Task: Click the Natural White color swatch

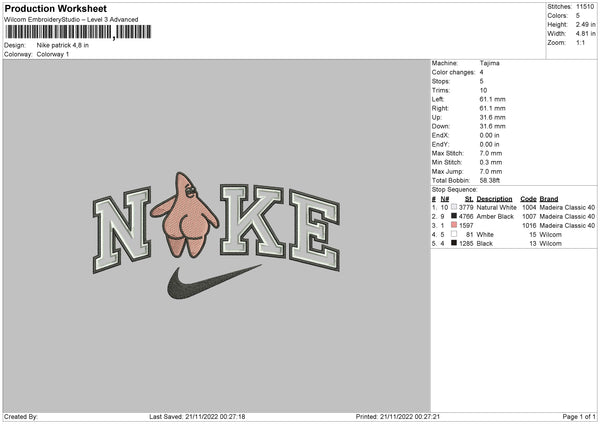Action: click(454, 207)
